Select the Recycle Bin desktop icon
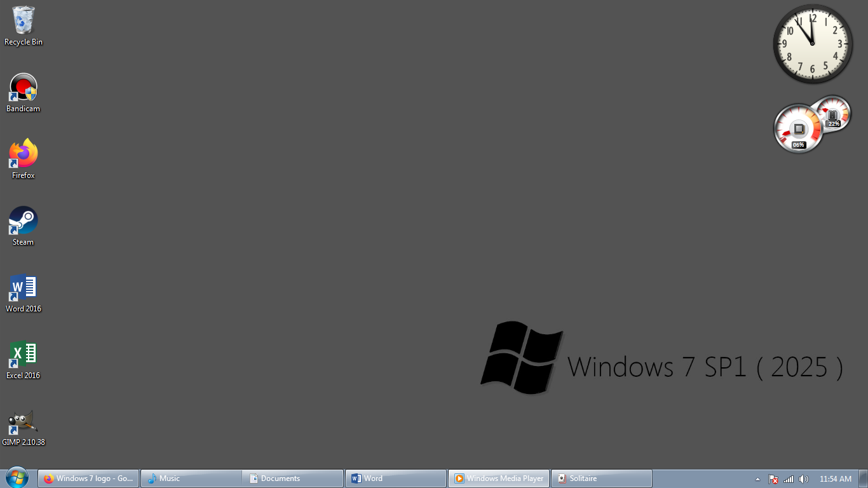Image resolution: width=868 pixels, height=488 pixels. (x=24, y=26)
